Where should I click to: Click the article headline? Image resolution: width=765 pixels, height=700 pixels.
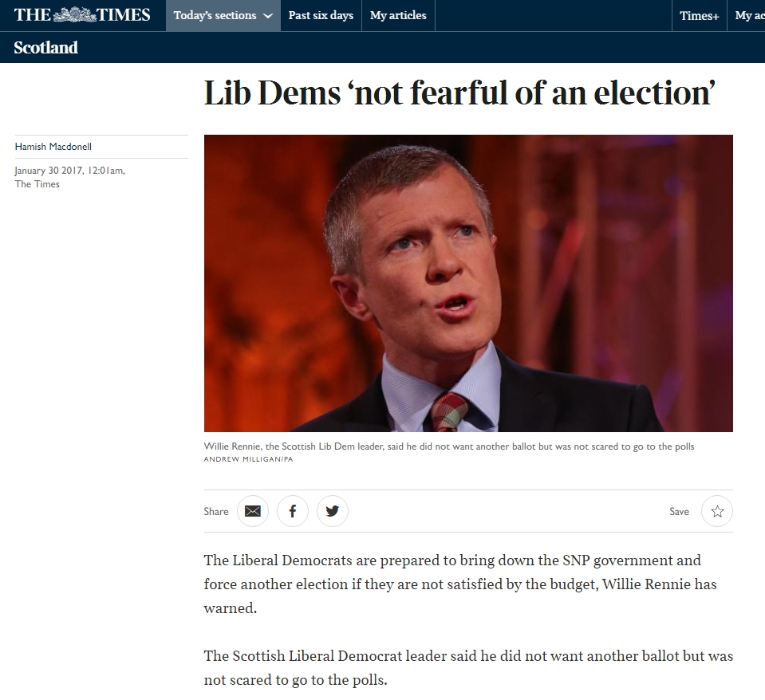[x=459, y=92]
